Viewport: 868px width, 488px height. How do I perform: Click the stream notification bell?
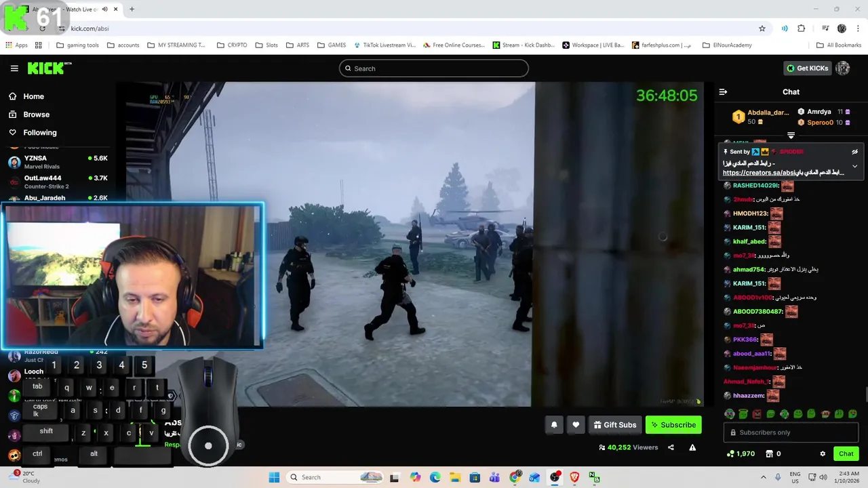[x=554, y=425]
